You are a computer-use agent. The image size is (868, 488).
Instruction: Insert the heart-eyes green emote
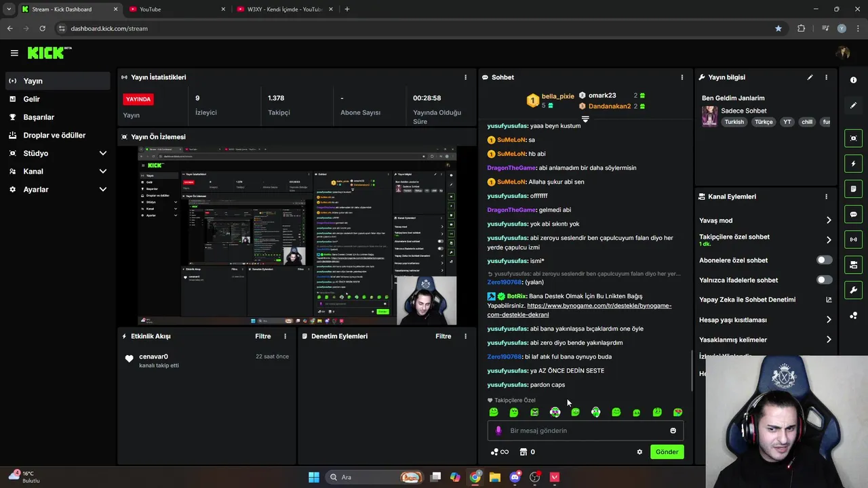click(x=677, y=412)
